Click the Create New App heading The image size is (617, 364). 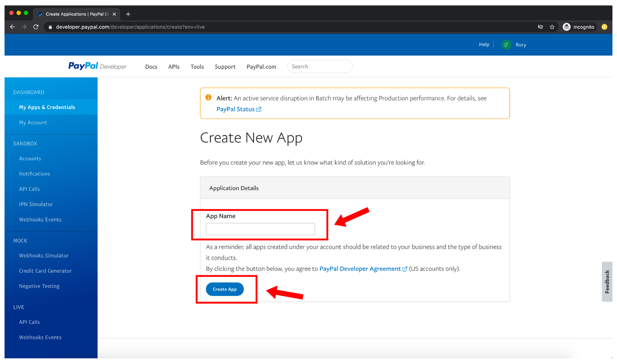251,138
